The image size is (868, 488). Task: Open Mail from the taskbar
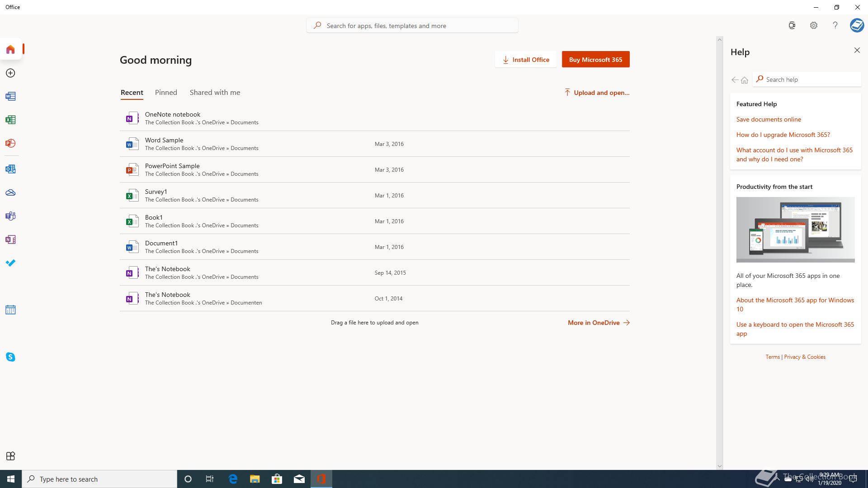point(299,479)
